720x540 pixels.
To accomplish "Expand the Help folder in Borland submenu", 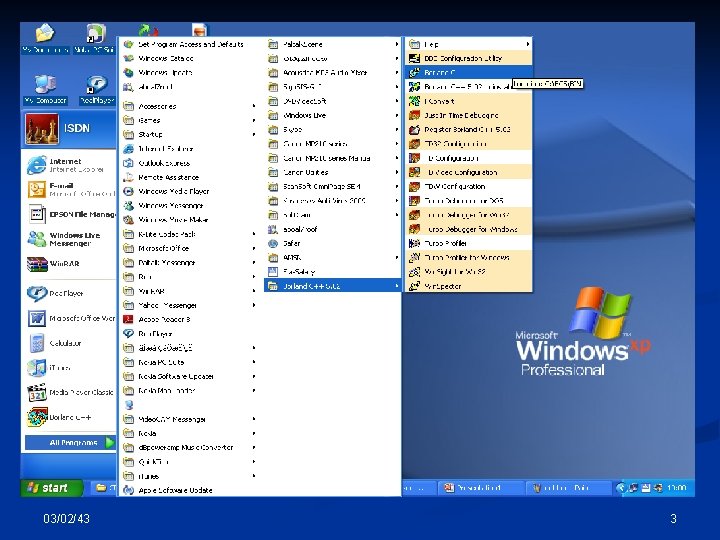I will pos(468,45).
